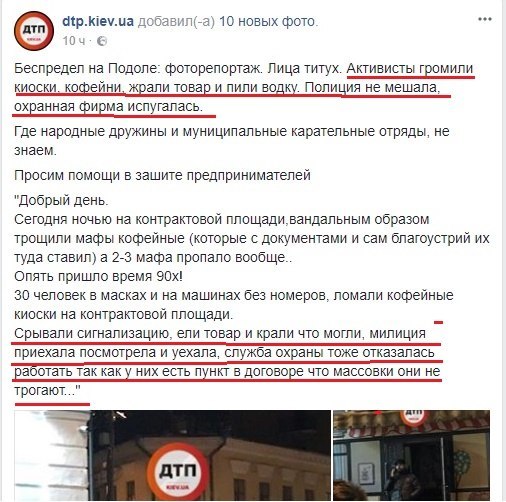The height and width of the screenshot is (502, 506).
Task: Click the 'Беспредел на Подоле' headline text
Action: click(88, 69)
